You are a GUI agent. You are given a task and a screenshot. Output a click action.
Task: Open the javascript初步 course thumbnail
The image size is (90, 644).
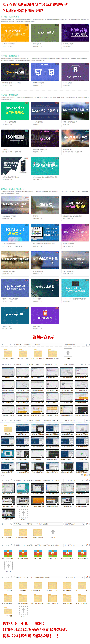coord(45,33)
